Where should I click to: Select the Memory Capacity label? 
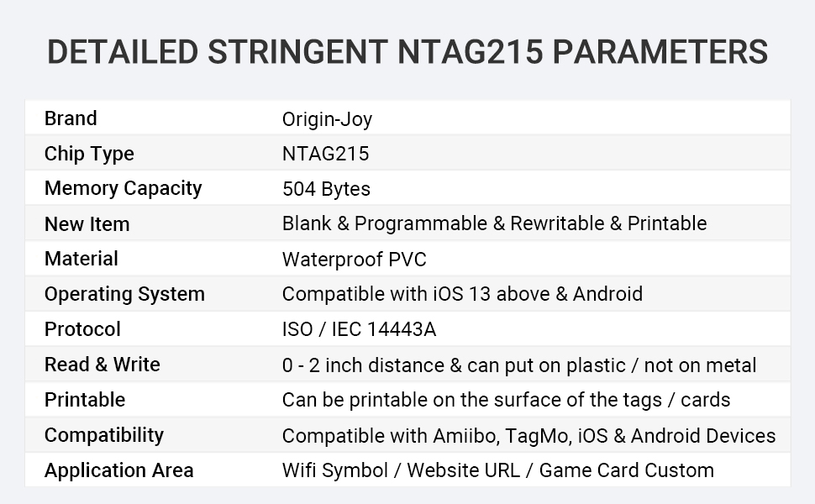[x=124, y=189]
